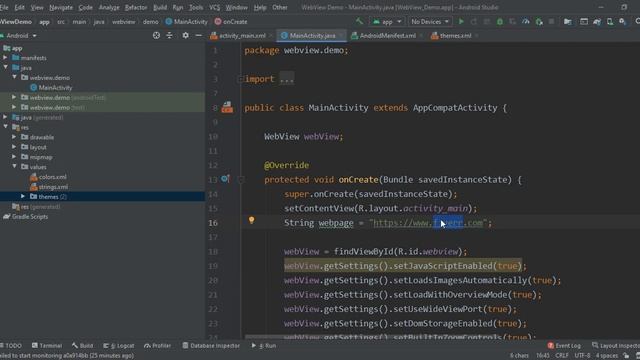Click UTF-8 encoding in status bar

click(582, 356)
